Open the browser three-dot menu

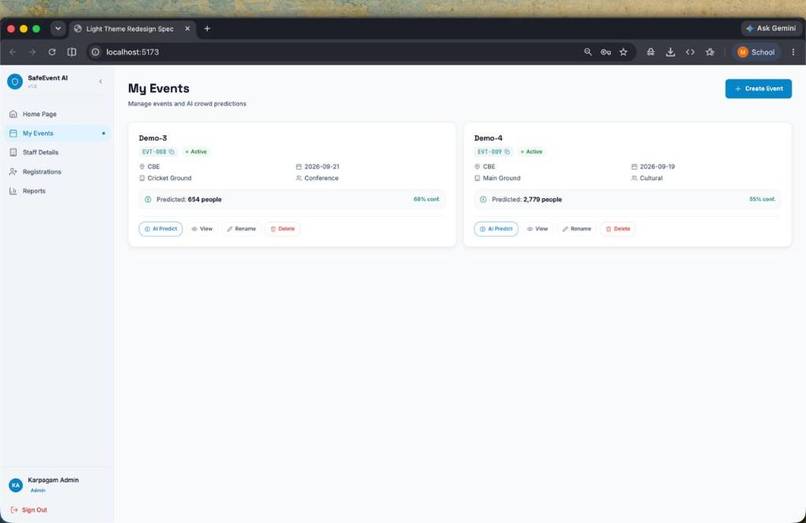coord(793,52)
